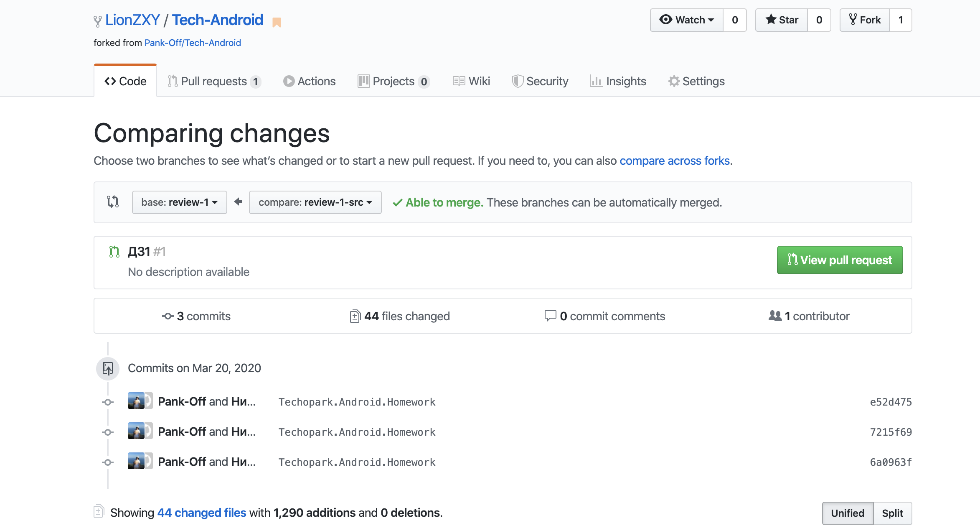The image size is (980, 526).
Task: Click the push icon beside Commits on Mar 20
Action: pyautogui.click(x=108, y=368)
